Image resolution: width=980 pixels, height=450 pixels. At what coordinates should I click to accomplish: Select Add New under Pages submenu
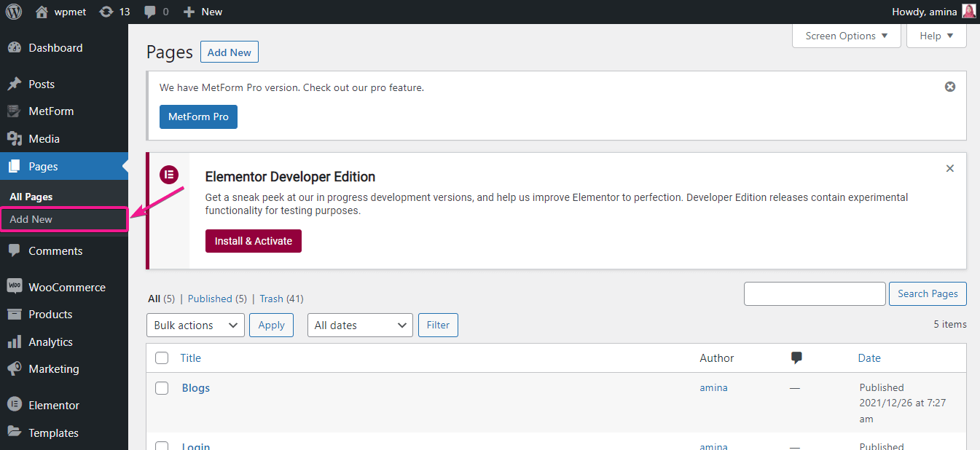[x=31, y=219]
